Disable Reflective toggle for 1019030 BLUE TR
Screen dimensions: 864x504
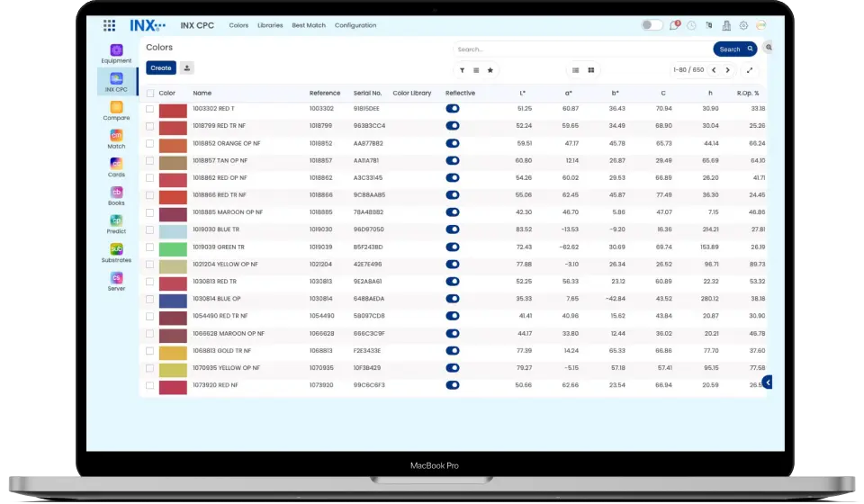[453, 229]
